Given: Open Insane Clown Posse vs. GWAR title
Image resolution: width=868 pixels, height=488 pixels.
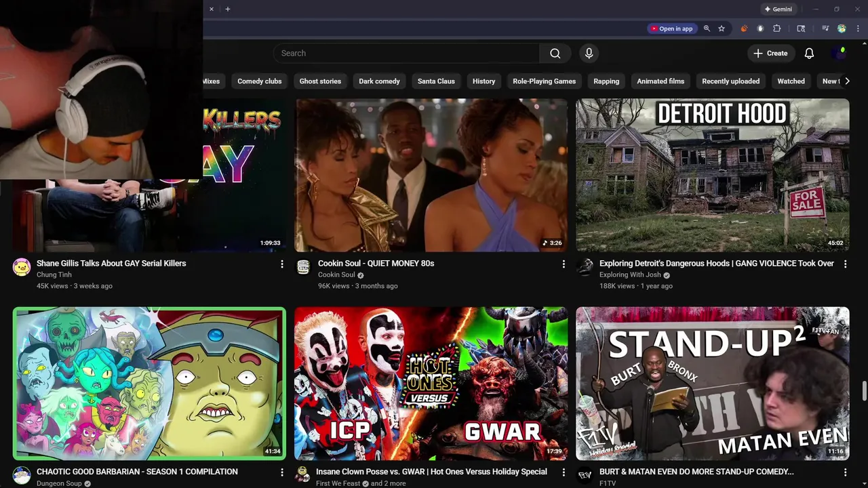Looking at the screenshot, I should coord(432,472).
